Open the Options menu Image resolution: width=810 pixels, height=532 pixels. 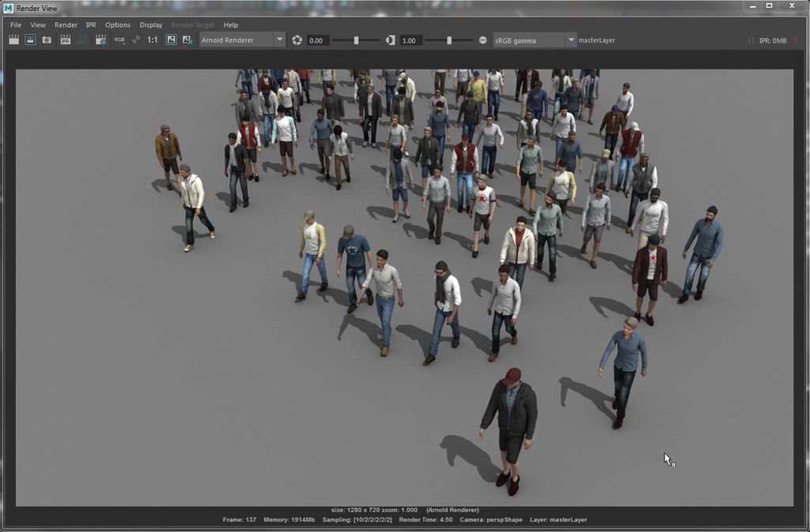(117, 25)
